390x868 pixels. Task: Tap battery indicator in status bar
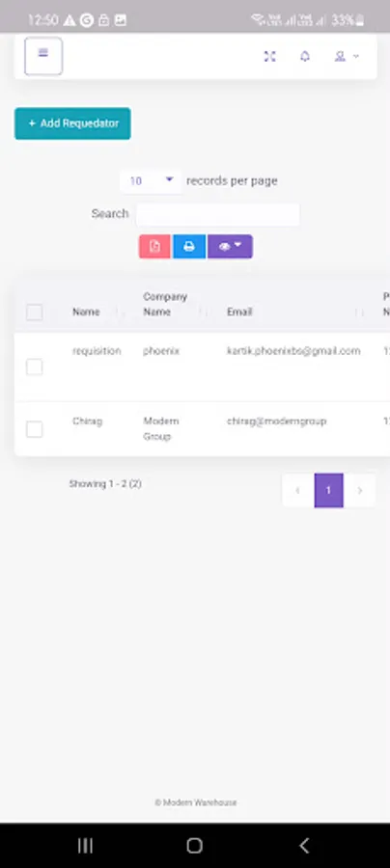point(348,20)
